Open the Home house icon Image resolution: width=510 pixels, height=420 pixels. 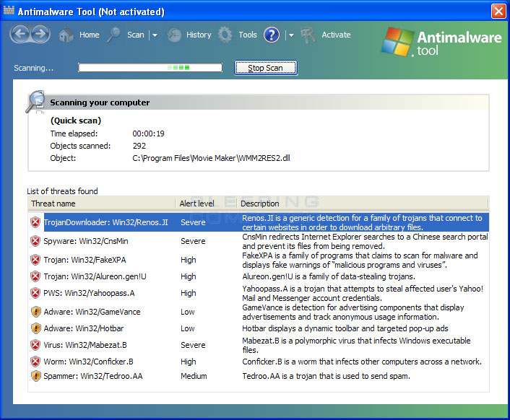click(66, 35)
